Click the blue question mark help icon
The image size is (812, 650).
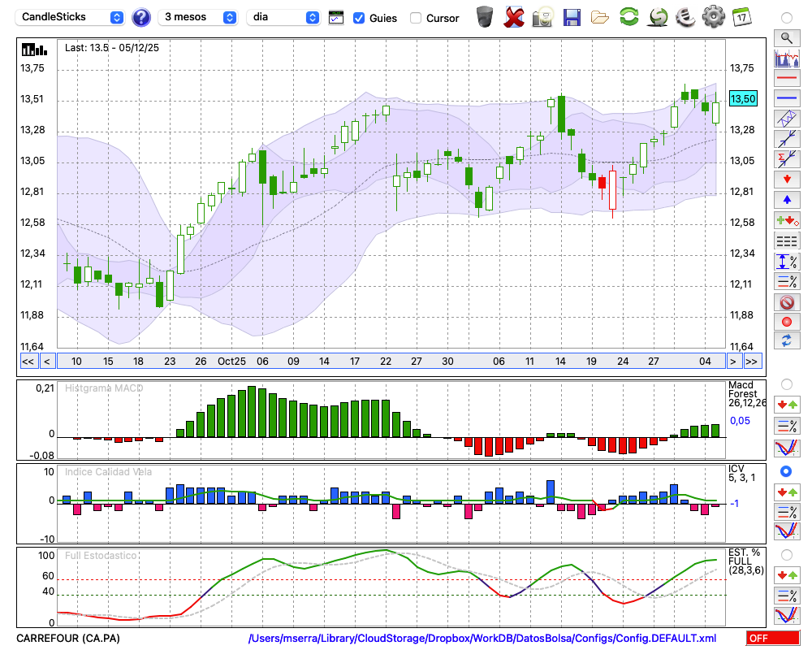[x=141, y=17]
